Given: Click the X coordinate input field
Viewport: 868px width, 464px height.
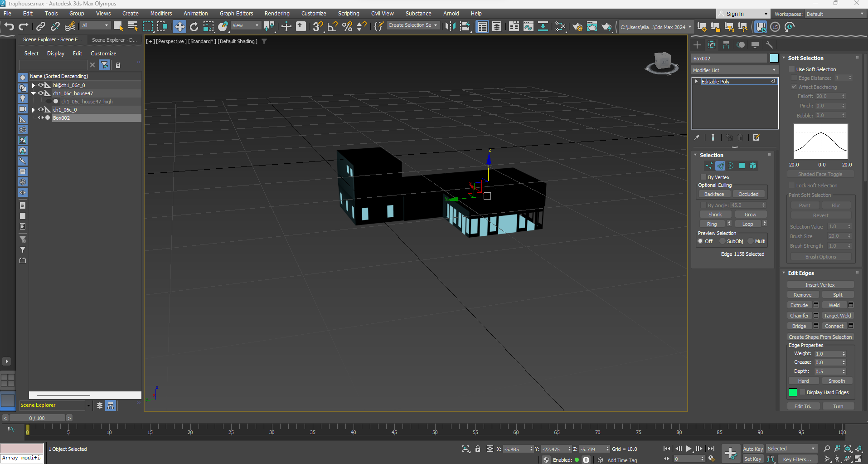Looking at the screenshot, I should pyautogui.click(x=517, y=449).
